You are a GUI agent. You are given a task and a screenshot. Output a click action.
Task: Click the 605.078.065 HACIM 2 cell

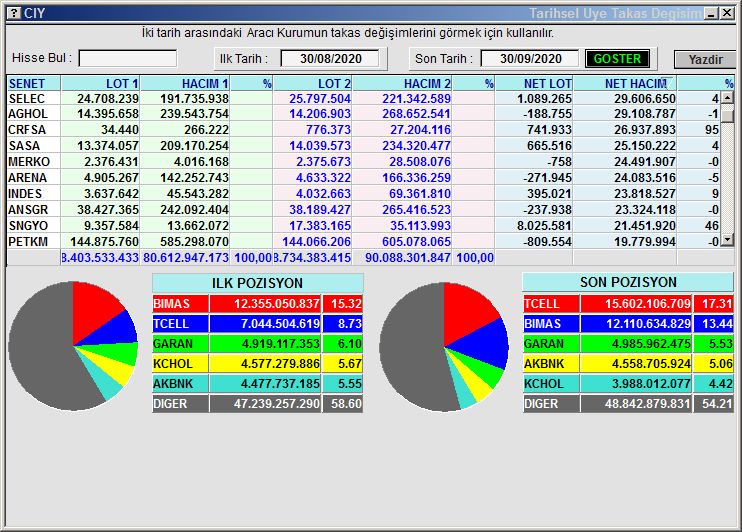click(402, 241)
